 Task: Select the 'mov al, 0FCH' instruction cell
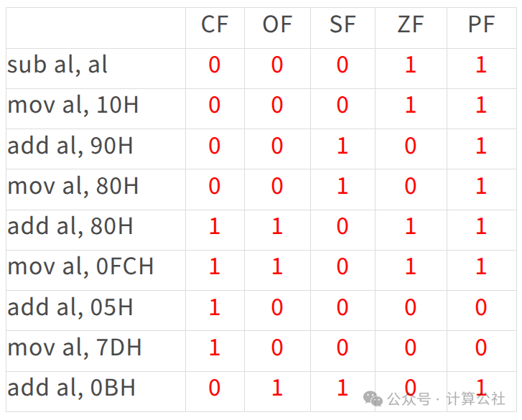(96, 270)
